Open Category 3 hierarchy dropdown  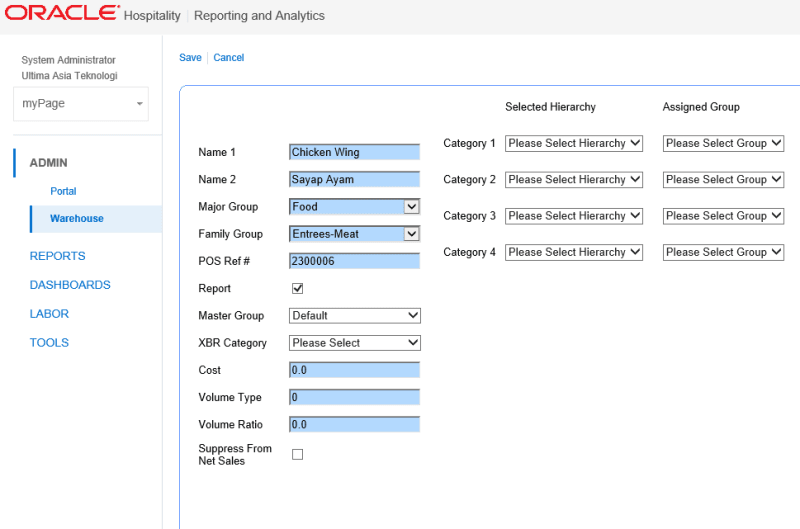[574, 216]
